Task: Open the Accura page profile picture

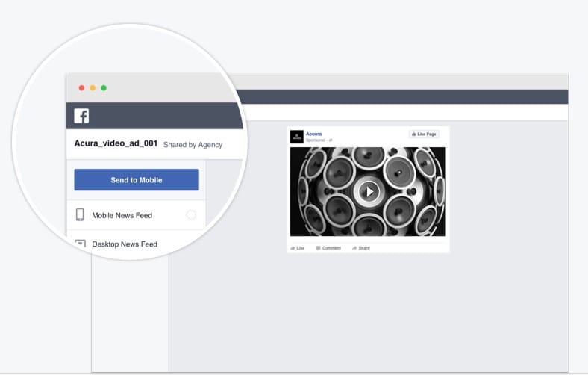Action: tap(296, 137)
